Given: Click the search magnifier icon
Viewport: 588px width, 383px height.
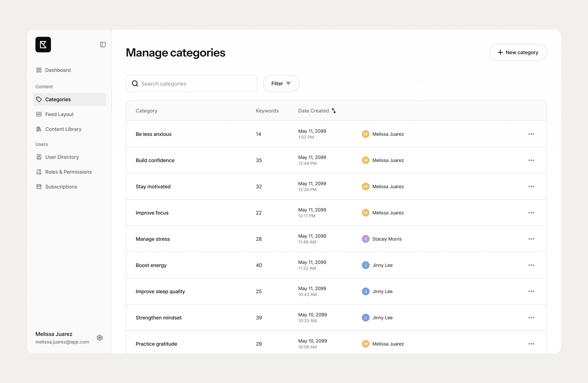Looking at the screenshot, I should click(x=135, y=84).
